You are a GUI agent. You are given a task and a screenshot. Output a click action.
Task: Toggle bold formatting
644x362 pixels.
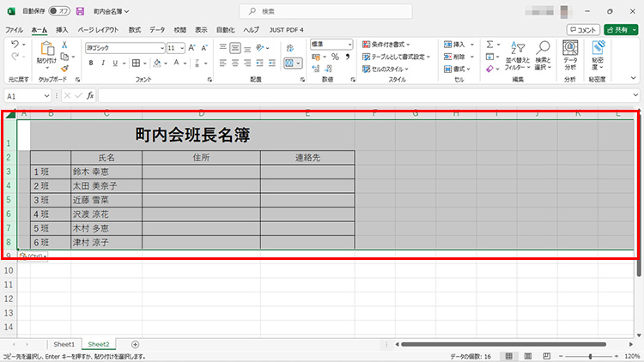90,63
